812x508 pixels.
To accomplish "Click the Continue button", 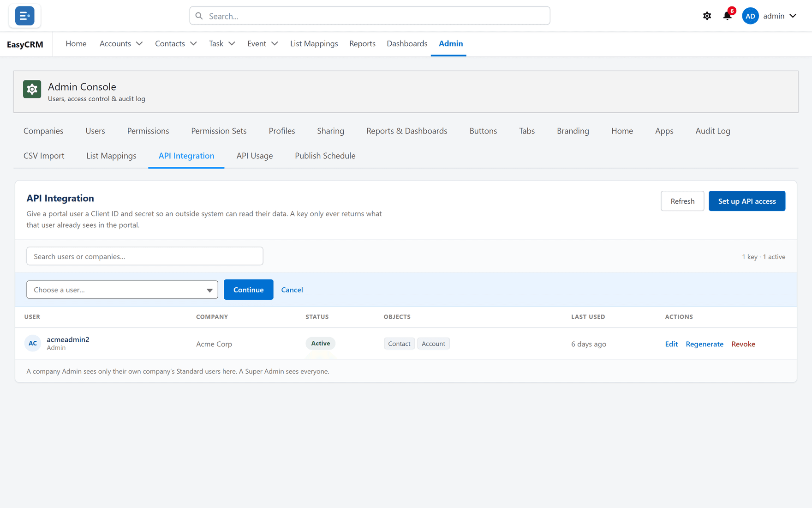I will click(x=248, y=290).
